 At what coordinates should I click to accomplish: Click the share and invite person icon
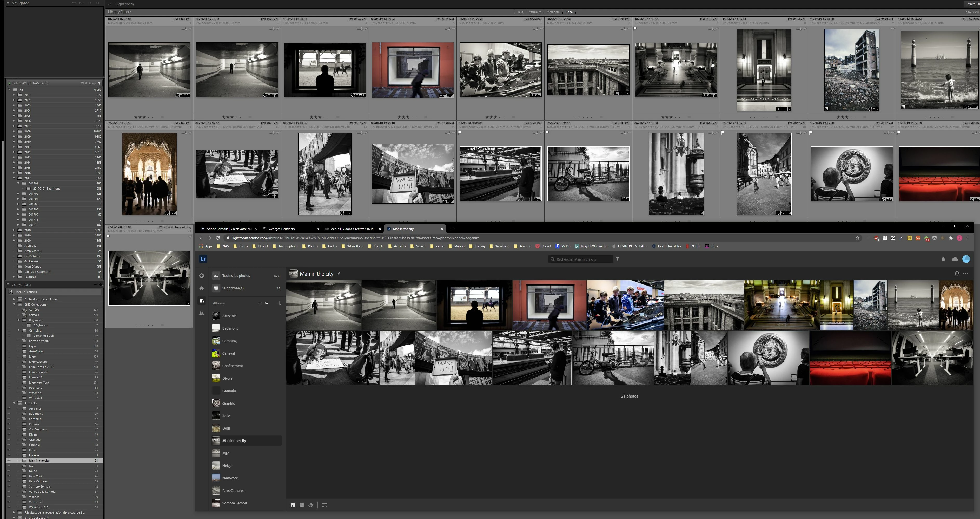coord(957,273)
